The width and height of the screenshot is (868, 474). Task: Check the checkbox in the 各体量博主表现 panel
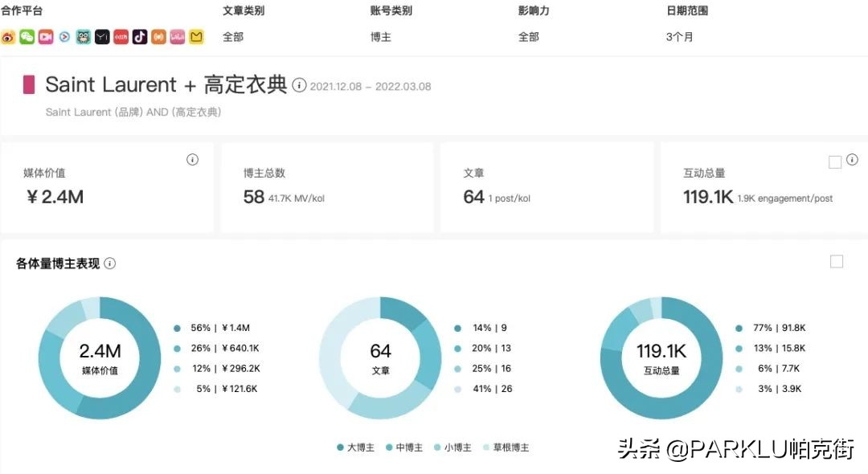click(x=836, y=261)
